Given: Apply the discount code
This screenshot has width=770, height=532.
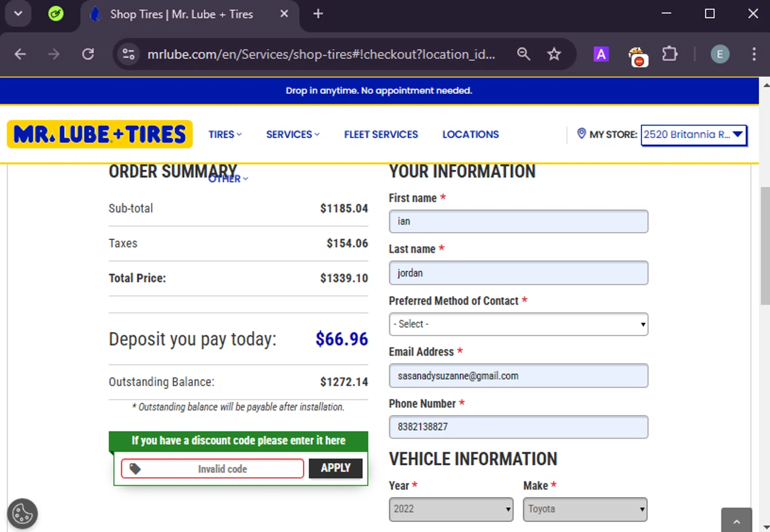Looking at the screenshot, I should tap(336, 468).
